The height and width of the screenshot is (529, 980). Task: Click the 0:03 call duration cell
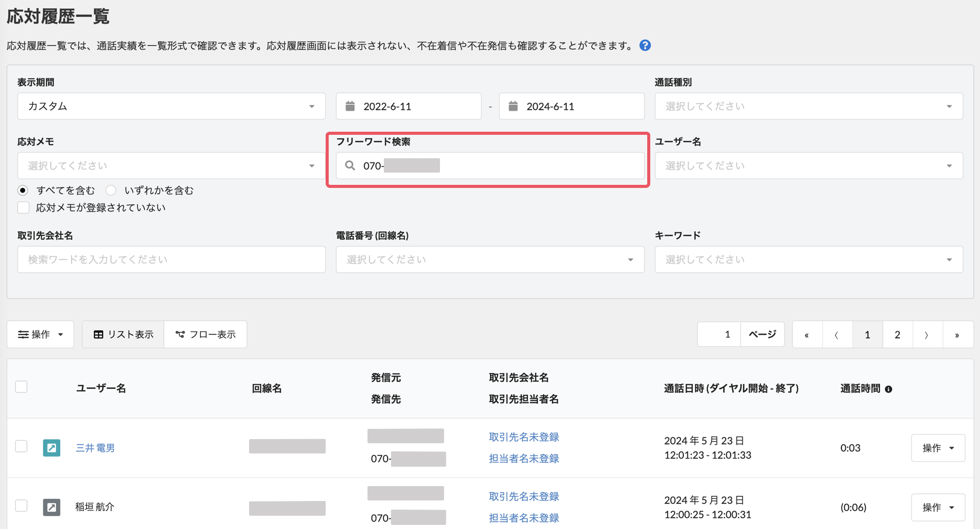[850, 448]
